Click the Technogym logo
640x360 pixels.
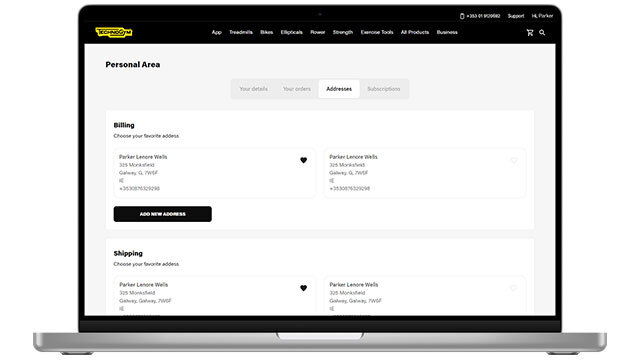point(113,32)
